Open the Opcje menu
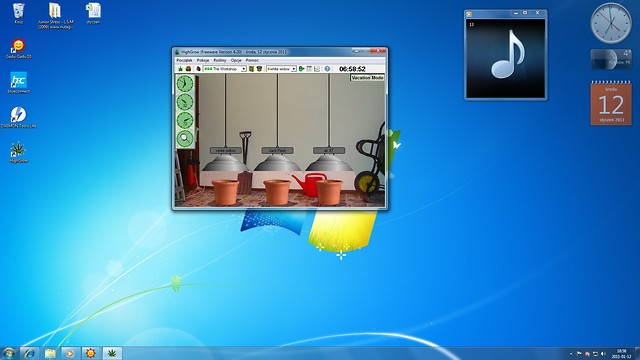This screenshot has width=640, height=360. 236,60
